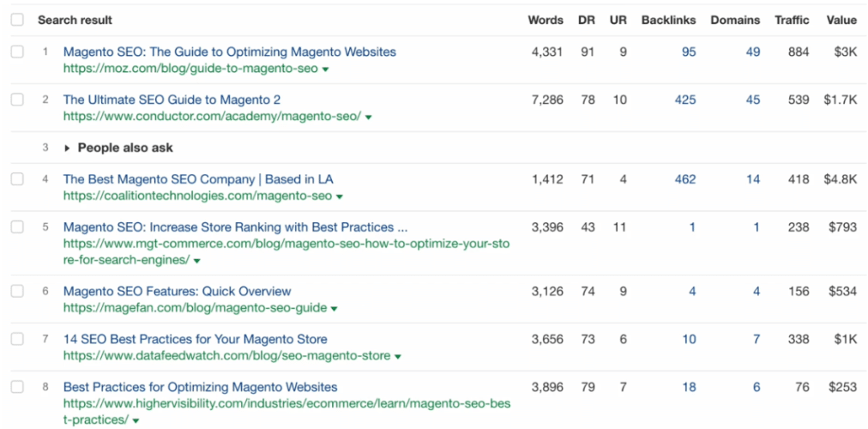Viewport: 868px width, 429px height.
Task: Click the $4.8K value cell
Action: 840,179
